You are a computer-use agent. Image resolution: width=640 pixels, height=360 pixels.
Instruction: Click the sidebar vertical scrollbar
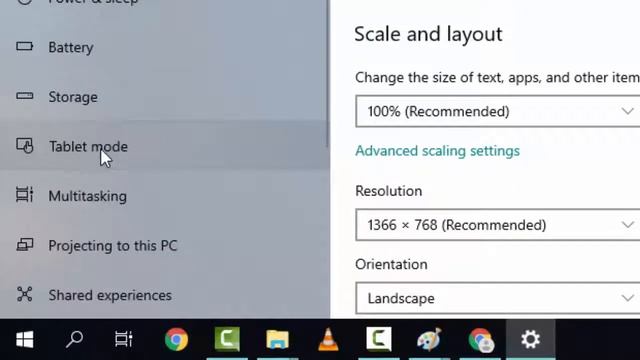coord(328,73)
